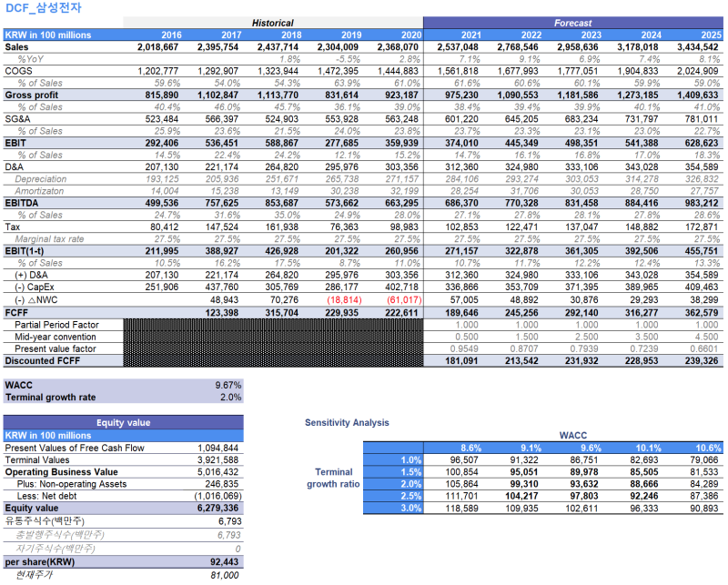The height and width of the screenshot is (585, 728).
Task: Click the EBITDA row label
Action: [21, 203]
